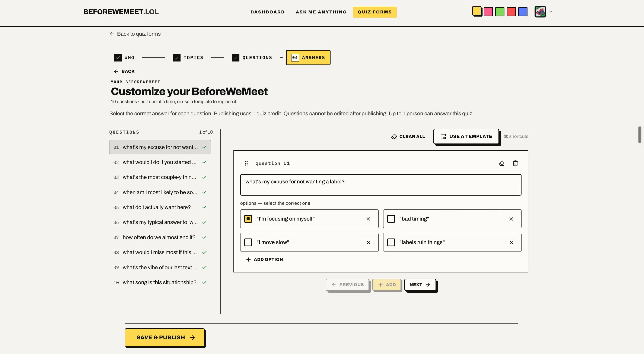Viewport: 644px width, 354px height.
Task: Choose the red theme swatch
Action: coord(511,12)
